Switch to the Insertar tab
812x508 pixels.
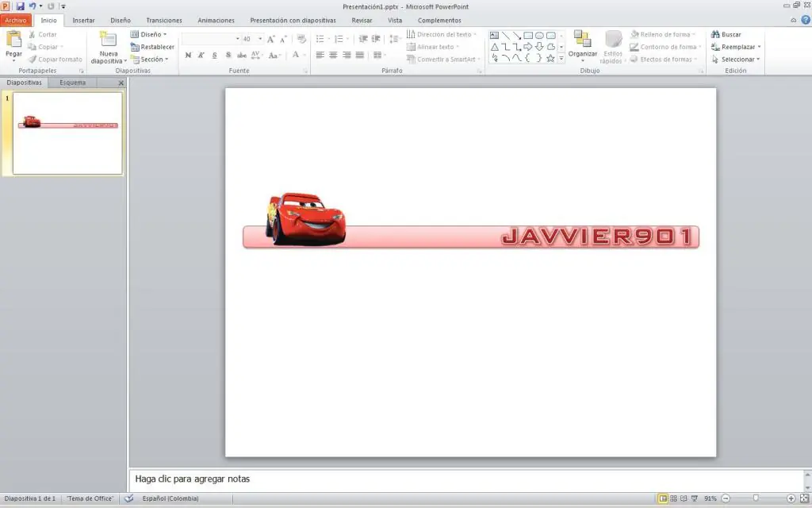point(83,20)
